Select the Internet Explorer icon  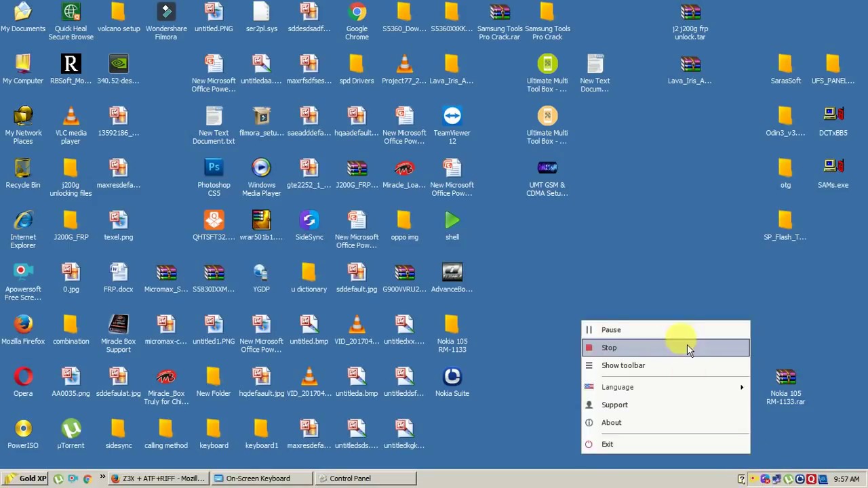pos(23,230)
